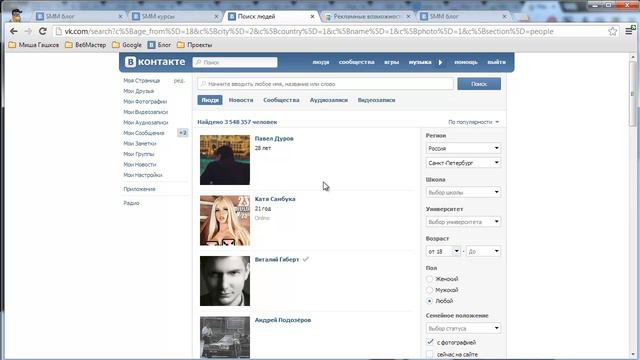Open Павел Дуров profile name
The height and width of the screenshot is (360, 640).
click(x=274, y=138)
